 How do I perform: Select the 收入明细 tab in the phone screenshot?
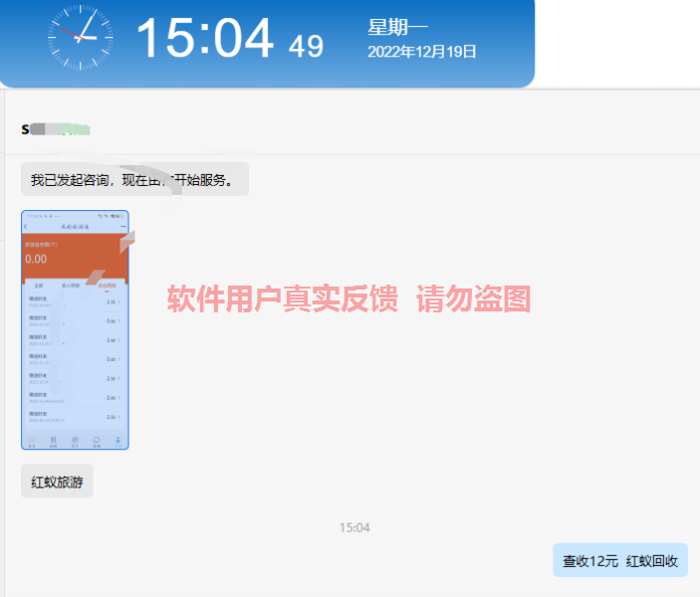click(72, 285)
